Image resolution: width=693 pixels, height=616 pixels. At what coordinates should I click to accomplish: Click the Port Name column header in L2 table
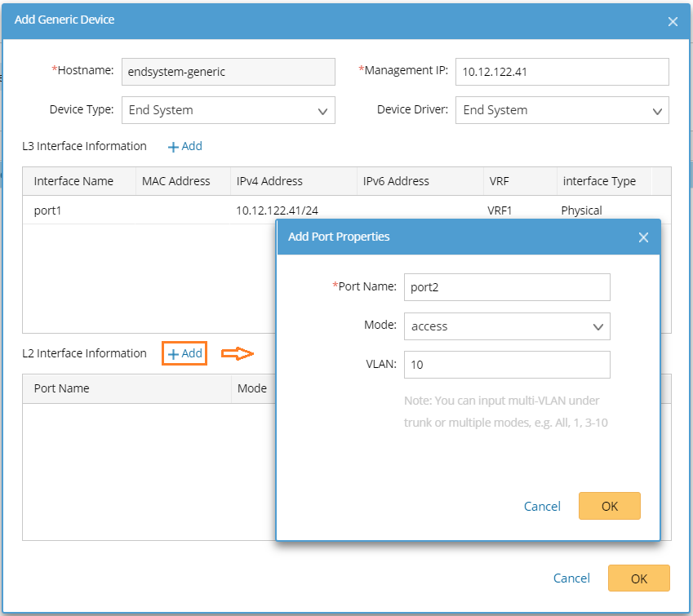62,388
